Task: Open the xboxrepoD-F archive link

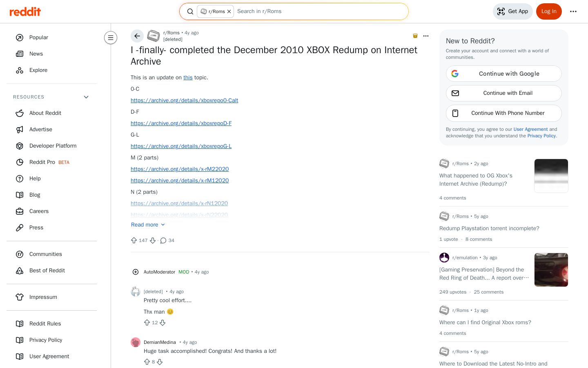Action: coord(181,123)
